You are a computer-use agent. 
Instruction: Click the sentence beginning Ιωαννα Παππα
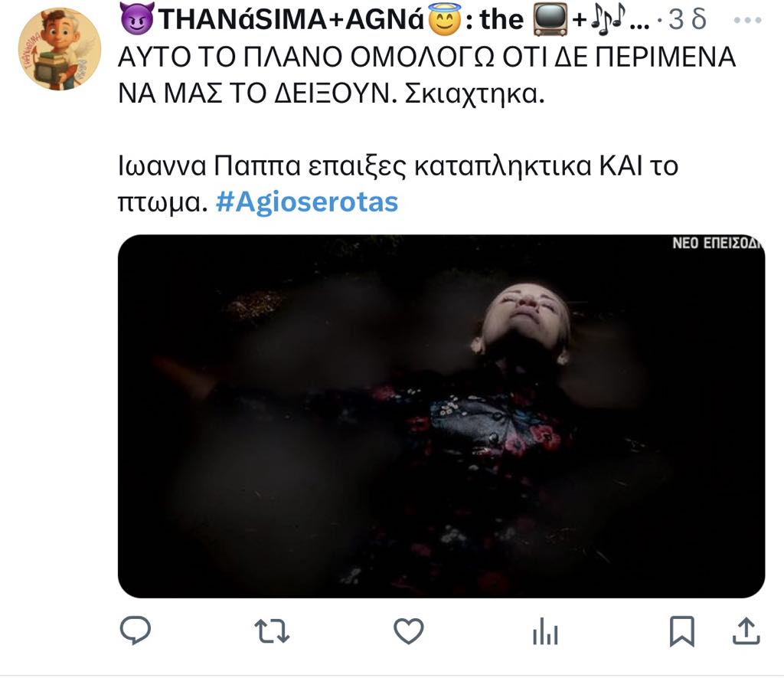pyautogui.click(x=398, y=184)
